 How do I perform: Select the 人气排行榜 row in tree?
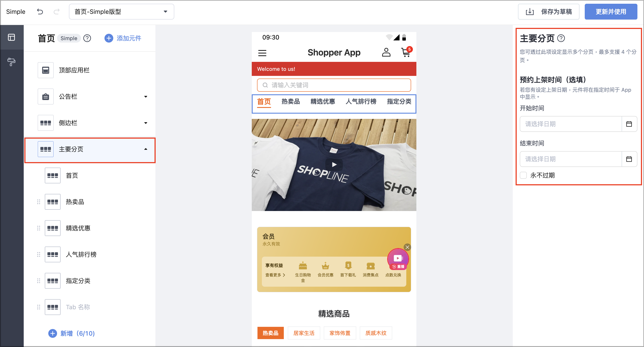coord(90,255)
